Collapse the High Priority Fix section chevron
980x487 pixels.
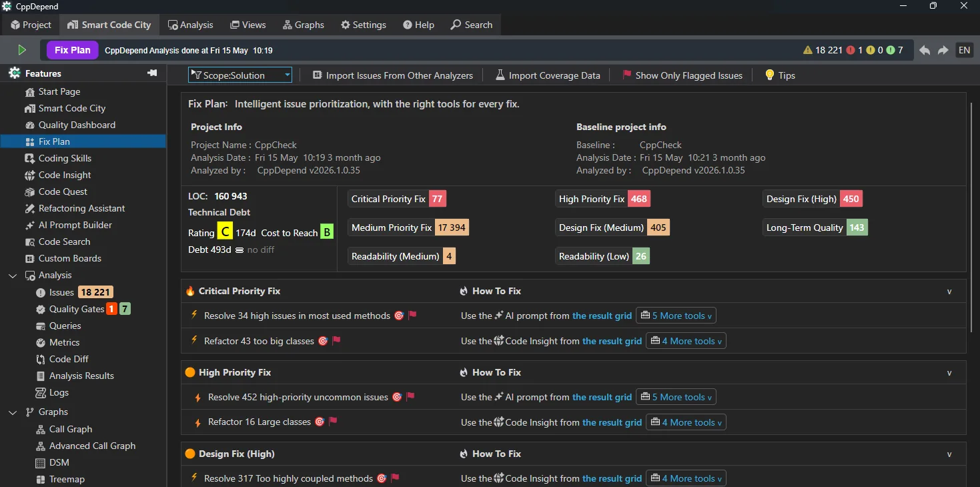pos(949,373)
